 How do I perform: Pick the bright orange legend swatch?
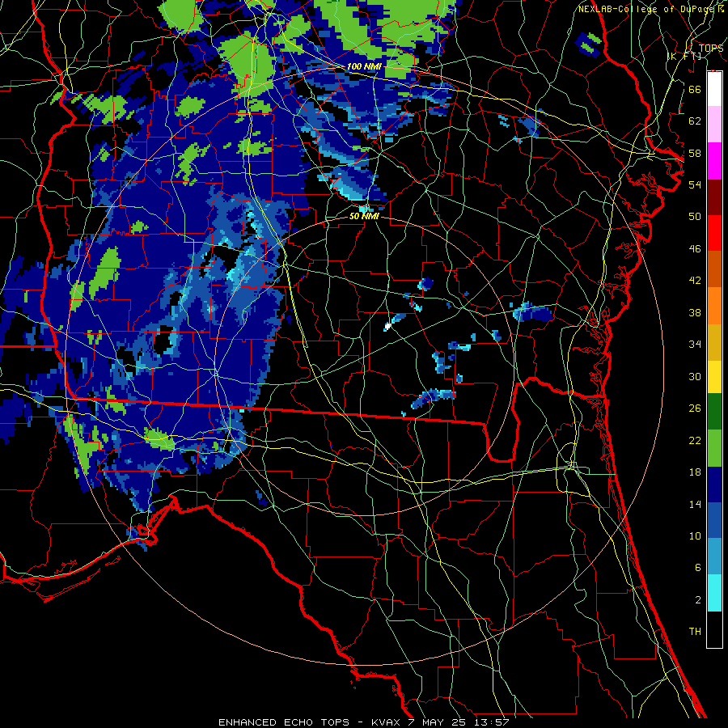pyautogui.click(x=714, y=306)
